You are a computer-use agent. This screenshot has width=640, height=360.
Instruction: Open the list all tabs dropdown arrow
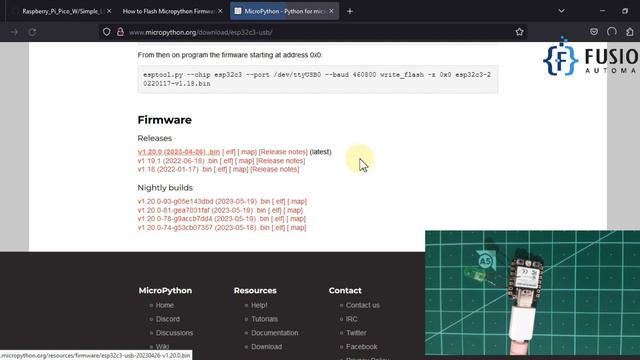(562, 11)
